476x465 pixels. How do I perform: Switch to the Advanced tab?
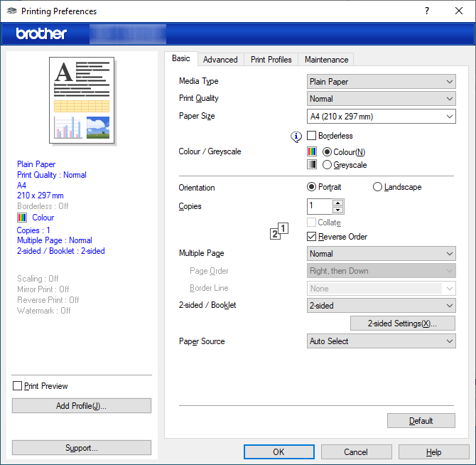tap(220, 60)
